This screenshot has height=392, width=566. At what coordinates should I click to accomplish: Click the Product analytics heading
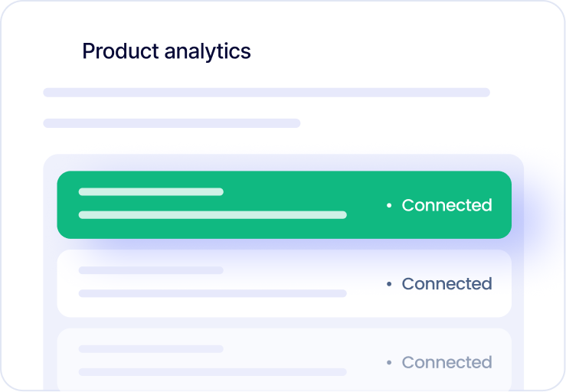point(166,51)
